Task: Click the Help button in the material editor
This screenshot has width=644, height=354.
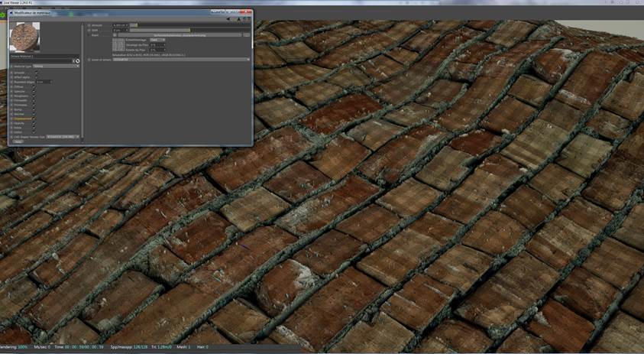Action: [x=18, y=141]
